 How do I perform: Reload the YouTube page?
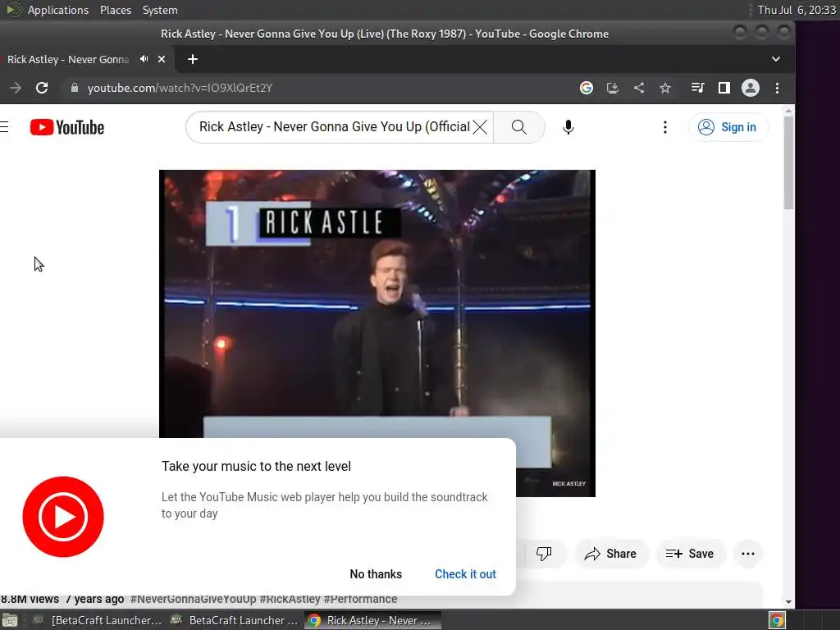tap(42, 88)
